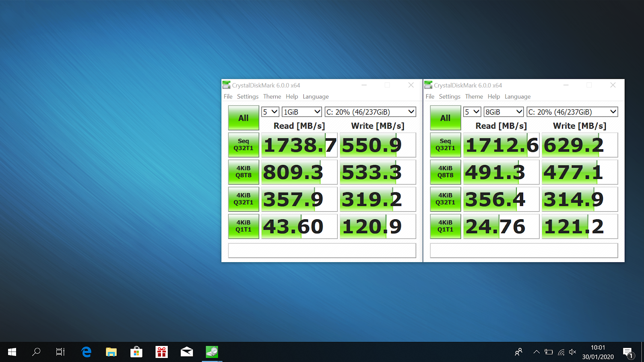Screen dimensions: 644x362
Task: Open Help menu in 8GiB window
Action: tap(494, 97)
